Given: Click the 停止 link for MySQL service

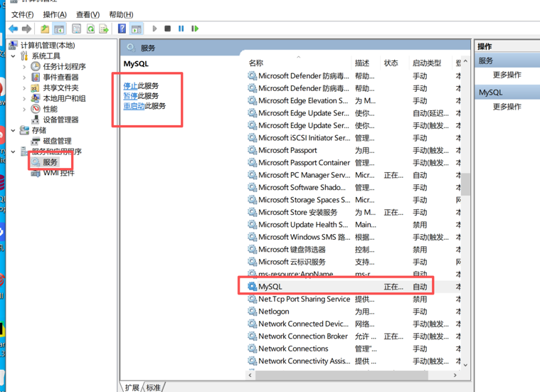Looking at the screenshot, I should [x=130, y=86].
